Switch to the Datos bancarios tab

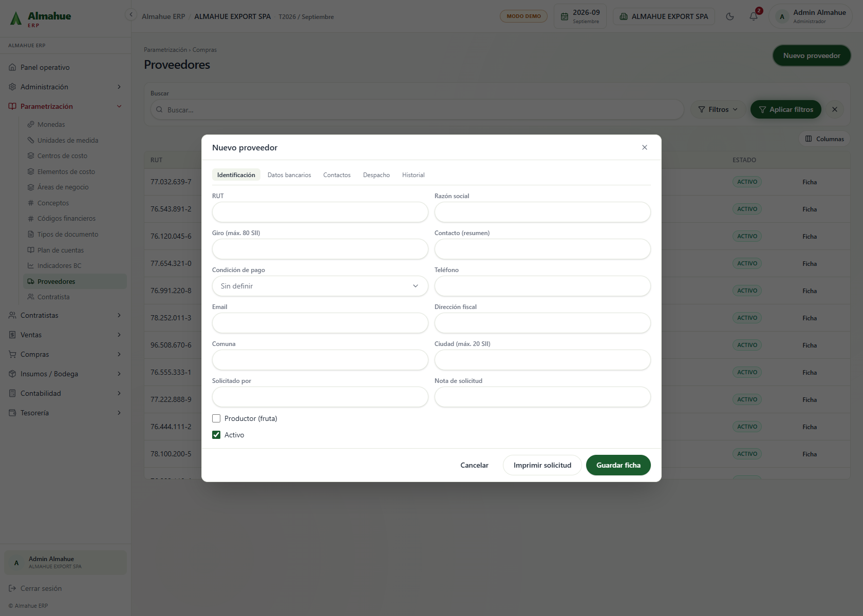pos(289,175)
